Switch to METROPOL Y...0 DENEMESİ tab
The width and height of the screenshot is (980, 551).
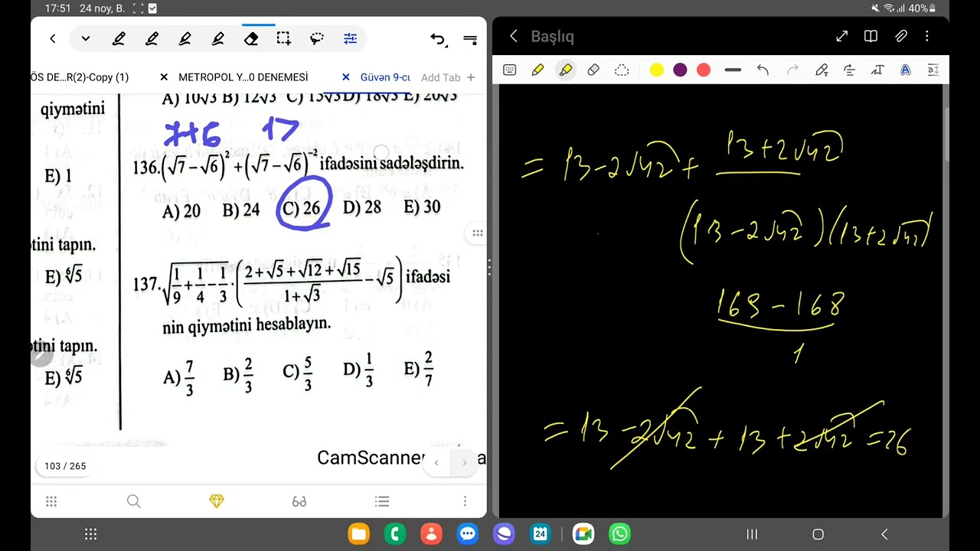click(243, 77)
